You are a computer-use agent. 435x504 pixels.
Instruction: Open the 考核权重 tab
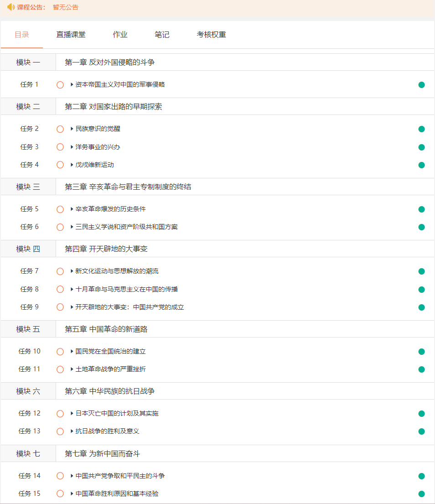[211, 34]
